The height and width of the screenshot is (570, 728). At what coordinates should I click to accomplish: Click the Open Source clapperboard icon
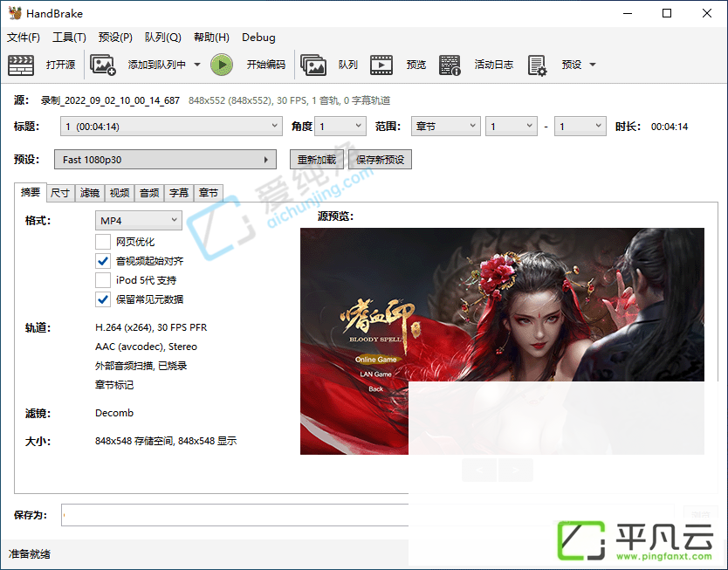[21, 65]
